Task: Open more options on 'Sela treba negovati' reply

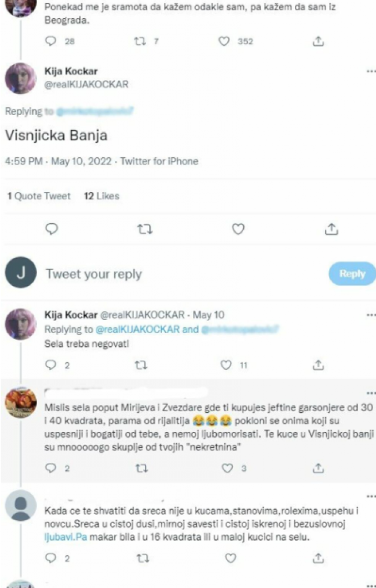Action: (370, 315)
